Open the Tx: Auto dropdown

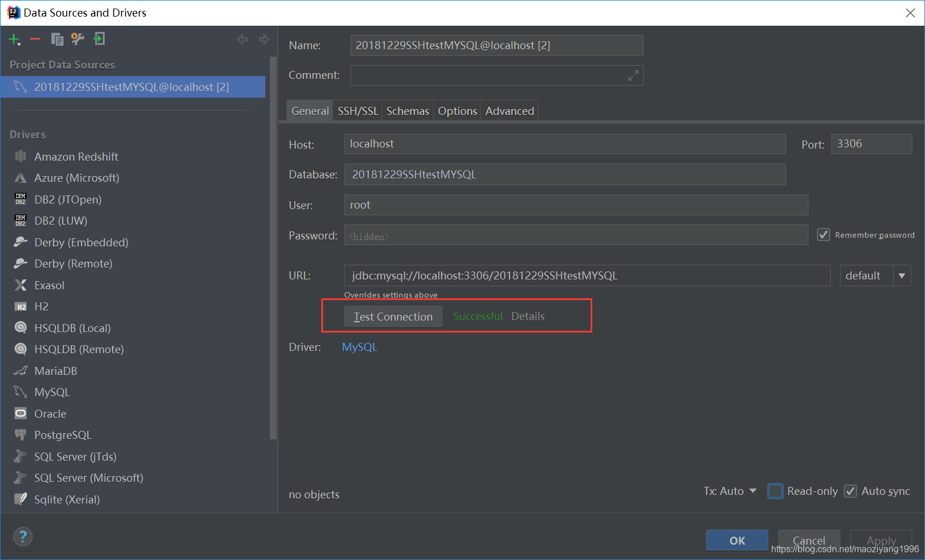(753, 491)
